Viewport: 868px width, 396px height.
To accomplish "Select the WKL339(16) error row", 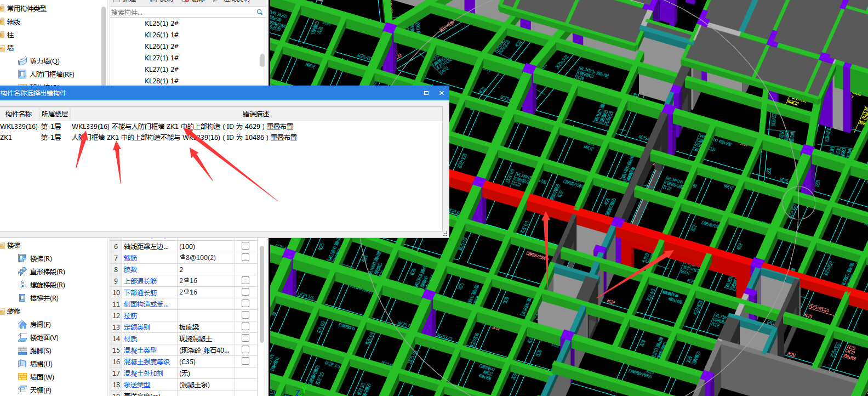I will click(221, 126).
